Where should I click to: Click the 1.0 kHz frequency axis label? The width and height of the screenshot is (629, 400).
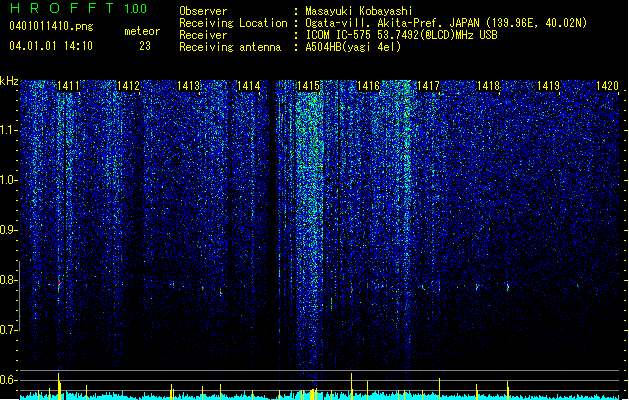9,180
